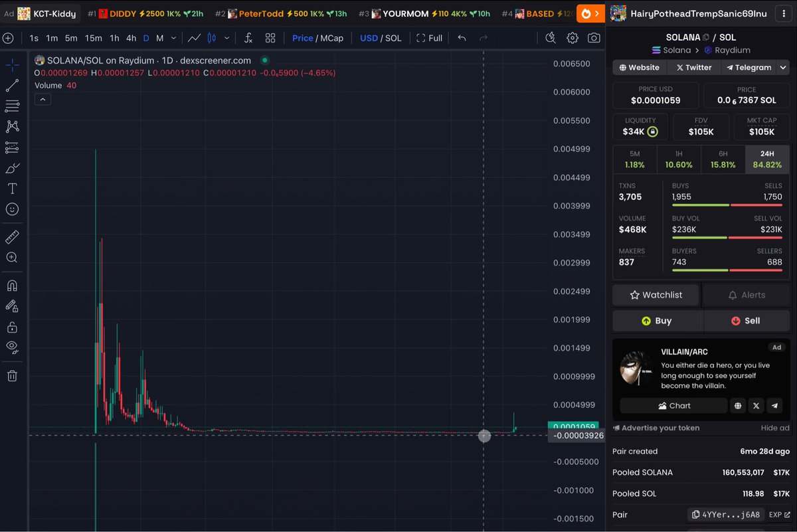Screen dimensions: 797x532
Task: Open the chart layout grid icon
Action: (270, 38)
